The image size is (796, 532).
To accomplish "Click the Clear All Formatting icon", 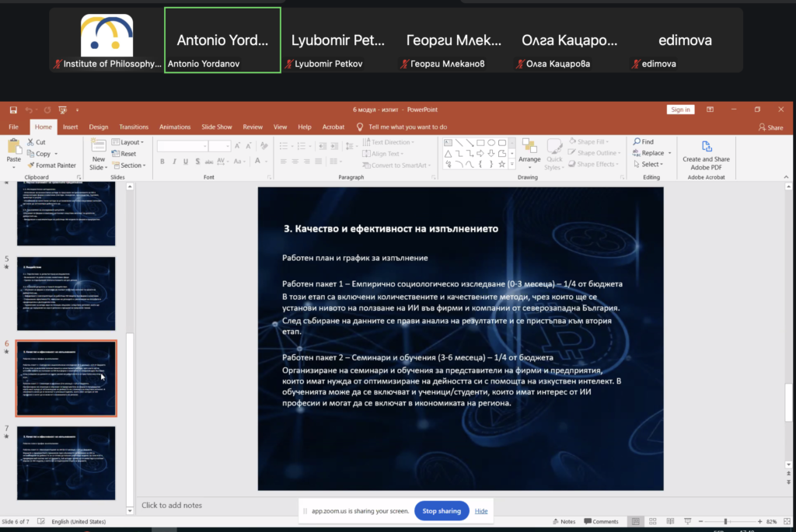I will click(264, 146).
